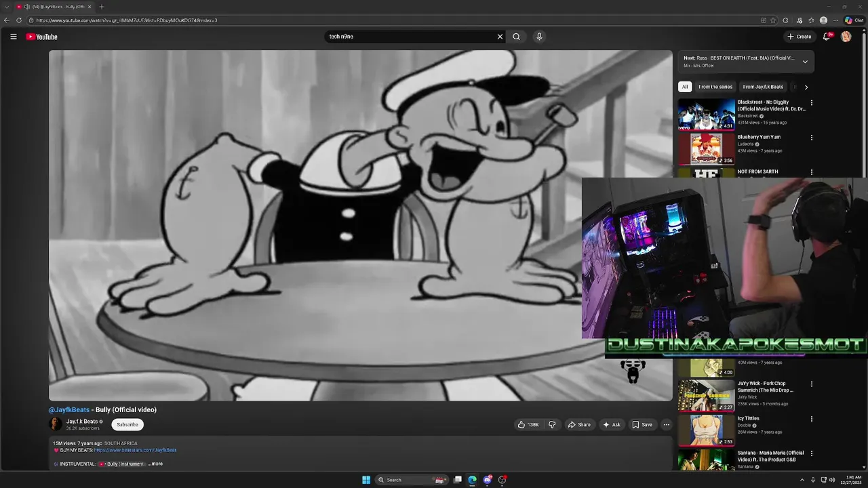Viewport: 868px width, 488px height.
Task: Open YouTube account avatar menu
Action: point(846,37)
